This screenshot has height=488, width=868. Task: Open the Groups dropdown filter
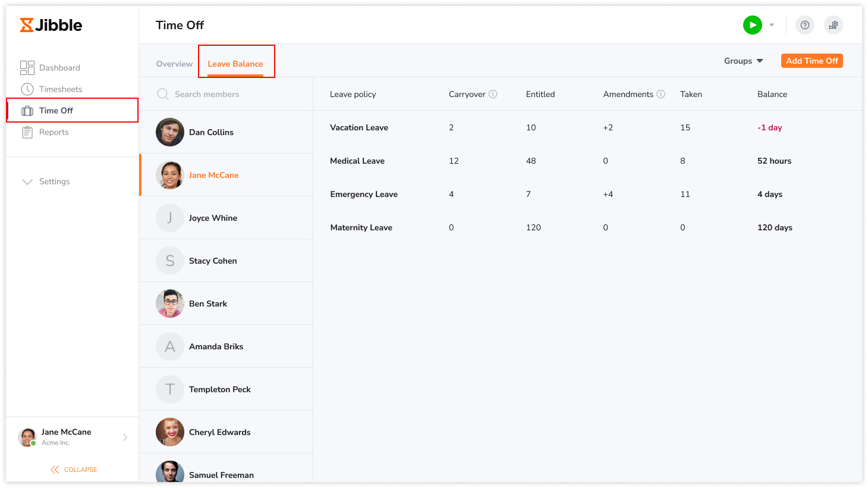click(x=743, y=60)
